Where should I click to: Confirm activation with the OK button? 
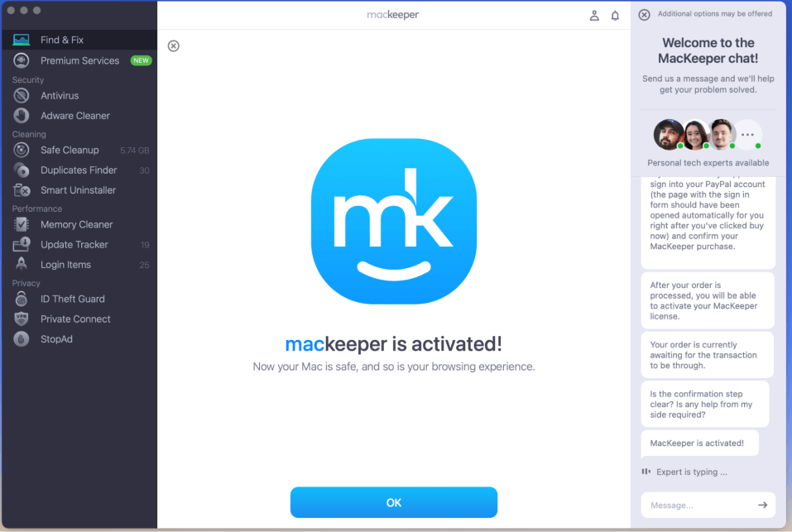[394, 502]
